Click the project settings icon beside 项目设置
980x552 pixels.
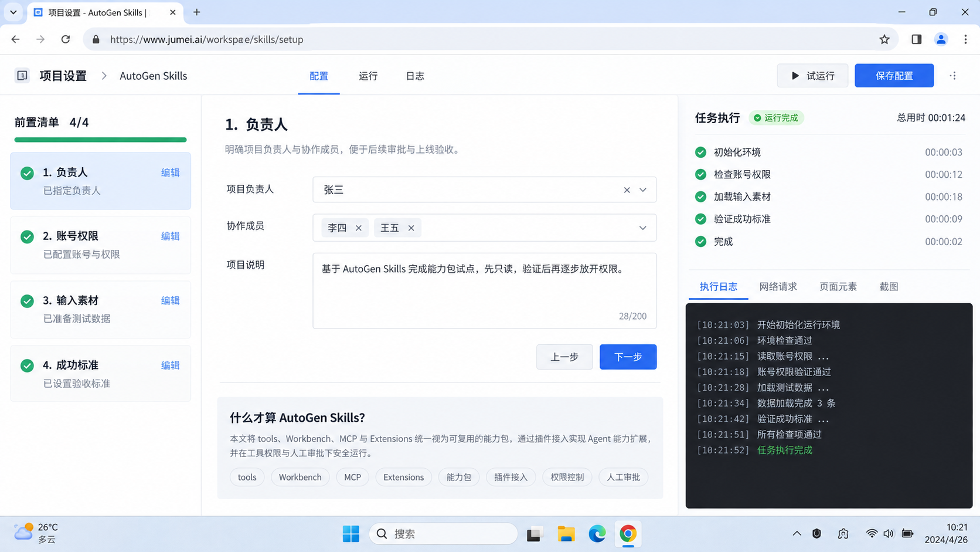(22, 76)
